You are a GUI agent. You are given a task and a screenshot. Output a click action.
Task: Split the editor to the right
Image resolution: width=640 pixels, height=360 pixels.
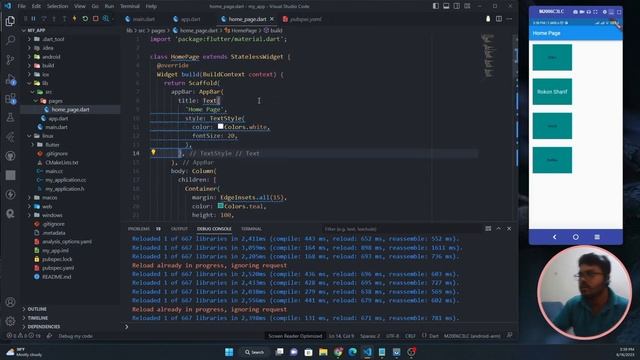(x=499, y=19)
